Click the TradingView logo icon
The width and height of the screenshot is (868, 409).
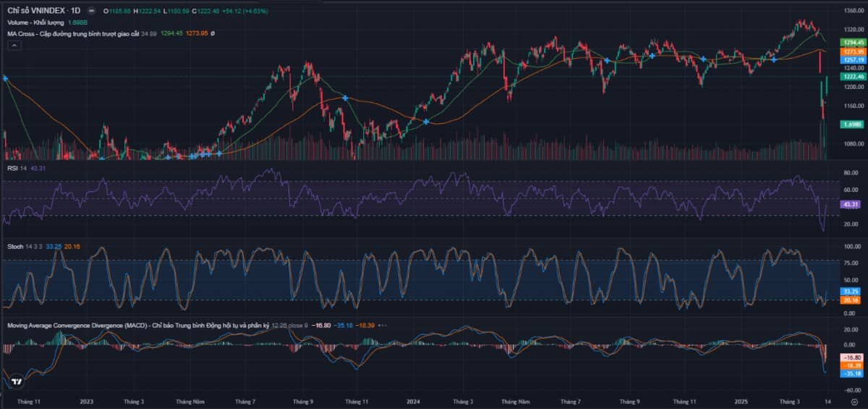pyautogui.click(x=17, y=381)
